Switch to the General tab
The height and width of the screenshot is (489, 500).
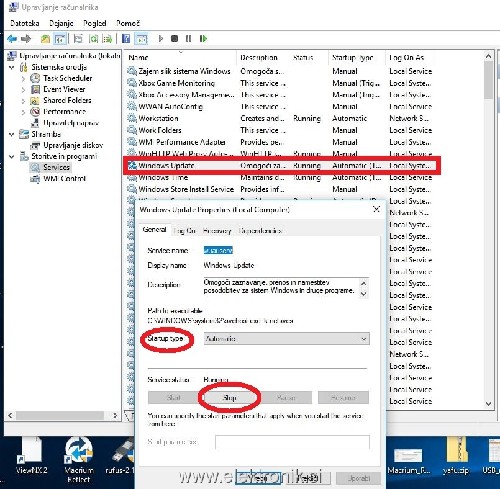tap(154, 230)
